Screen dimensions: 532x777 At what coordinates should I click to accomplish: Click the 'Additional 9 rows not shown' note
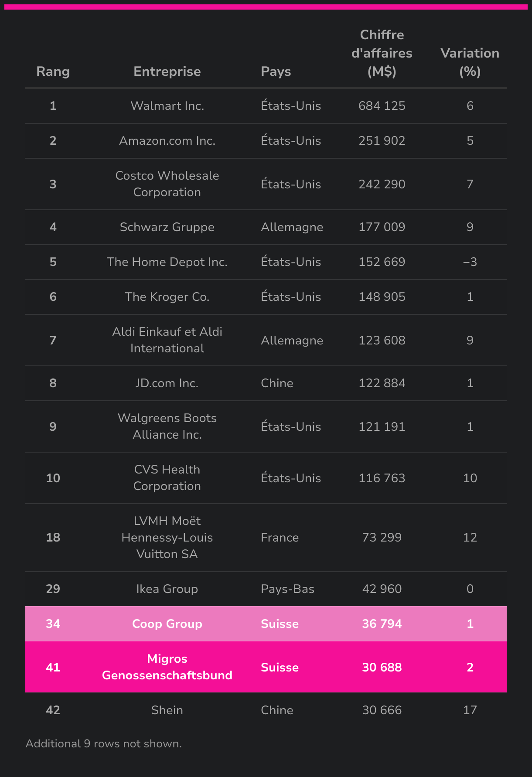(104, 744)
